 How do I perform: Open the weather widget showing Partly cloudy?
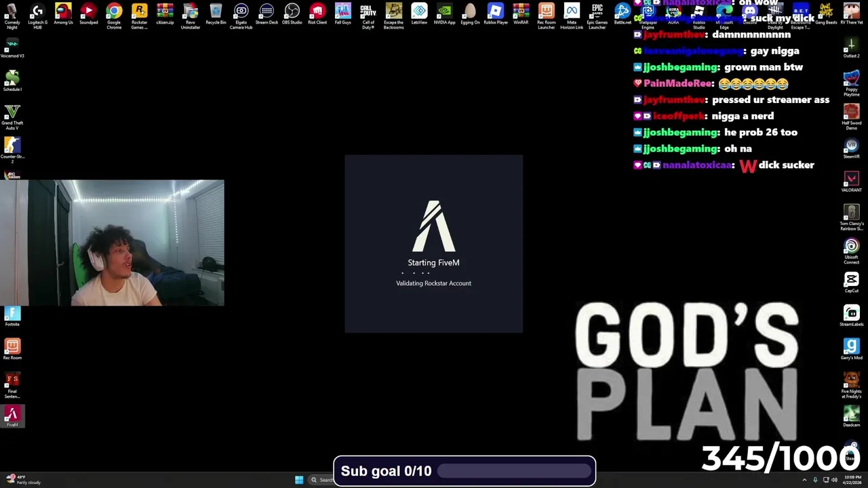[x=24, y=480]
